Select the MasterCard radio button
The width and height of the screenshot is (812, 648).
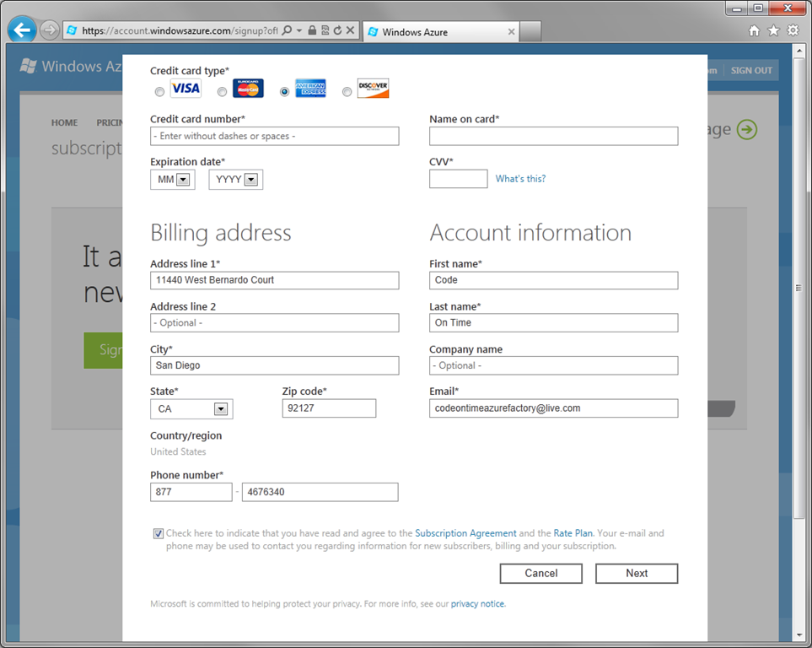[x=222, y=92]
